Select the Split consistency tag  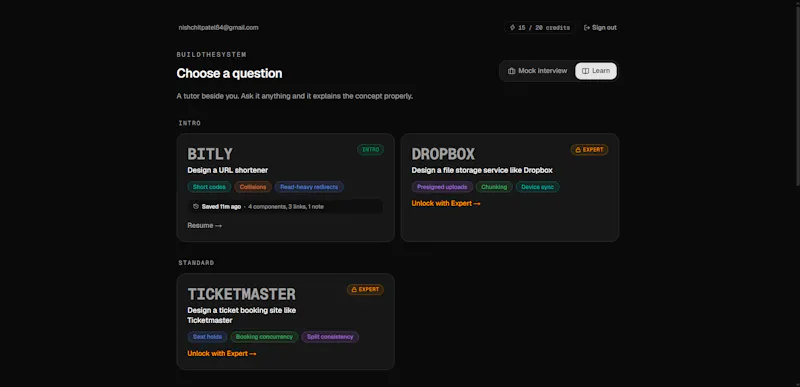tap(330, 337)
